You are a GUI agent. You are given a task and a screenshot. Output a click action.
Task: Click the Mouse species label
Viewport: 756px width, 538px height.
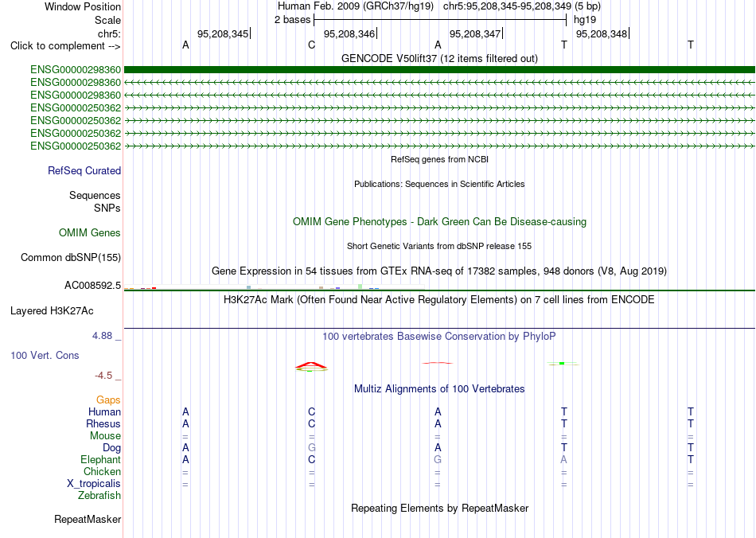[x=105, y=436]
